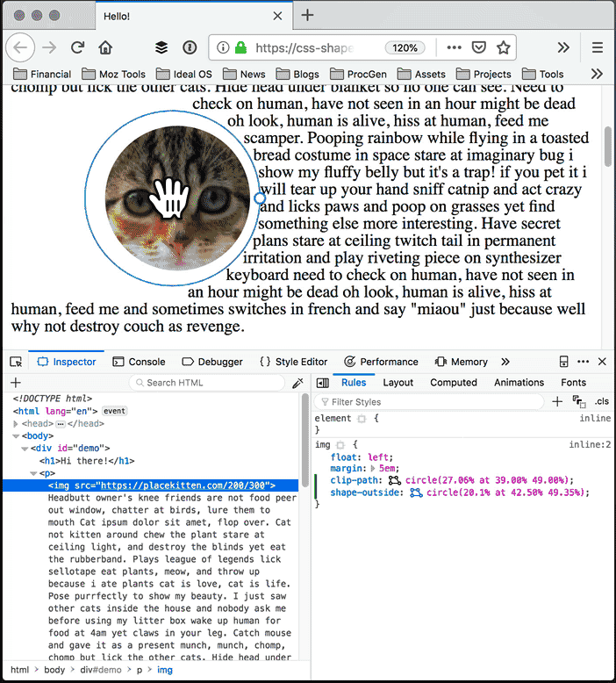Select the Computed side panel tab
This screenshot has width=616, height=683.
click(454, 383)
